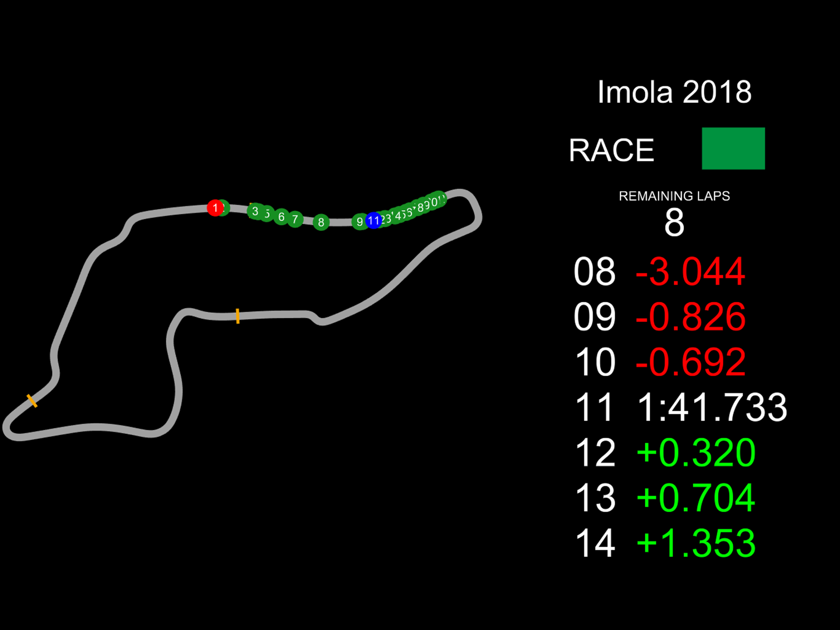Click the position 13 gap +0.704
Screen dimensions: 840x630
point(696,498)
